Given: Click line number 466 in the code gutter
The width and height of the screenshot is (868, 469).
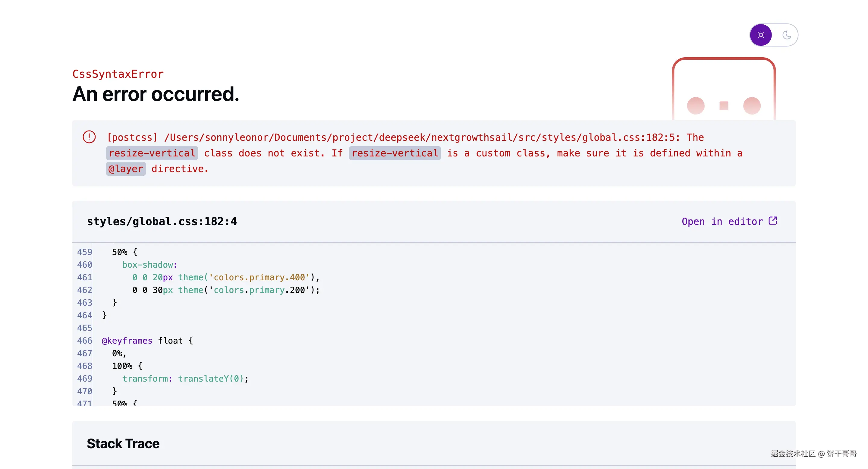Looking at the screenshot, I should click(x=84, y=341).
